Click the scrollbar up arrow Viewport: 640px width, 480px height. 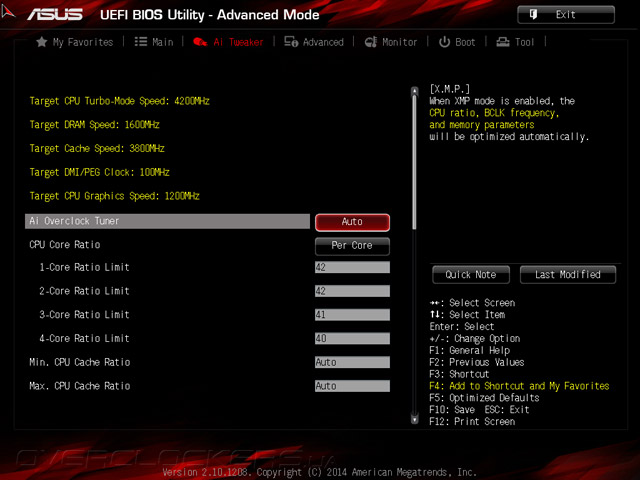(415, 91)
